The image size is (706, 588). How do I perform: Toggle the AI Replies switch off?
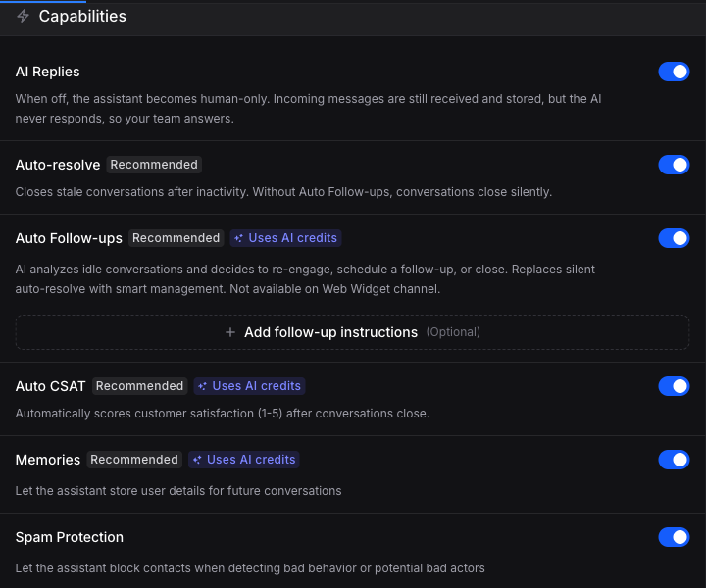click(674, 72)
